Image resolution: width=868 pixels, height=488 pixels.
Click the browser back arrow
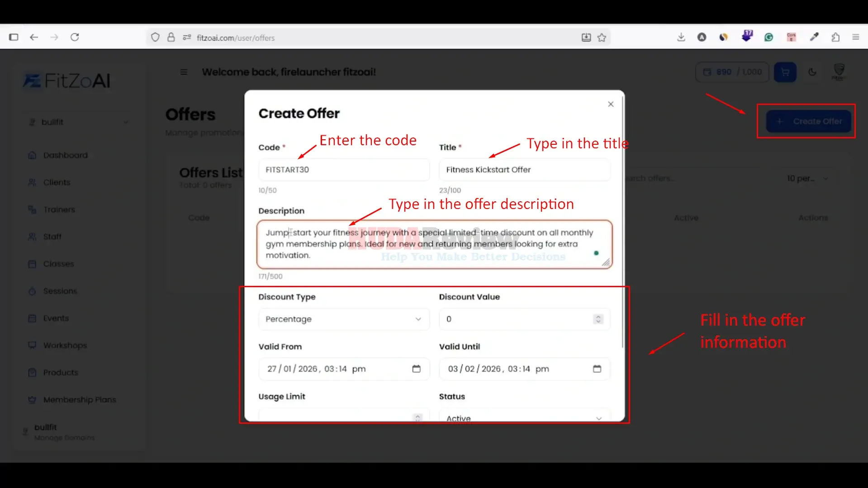click(34, 38)
